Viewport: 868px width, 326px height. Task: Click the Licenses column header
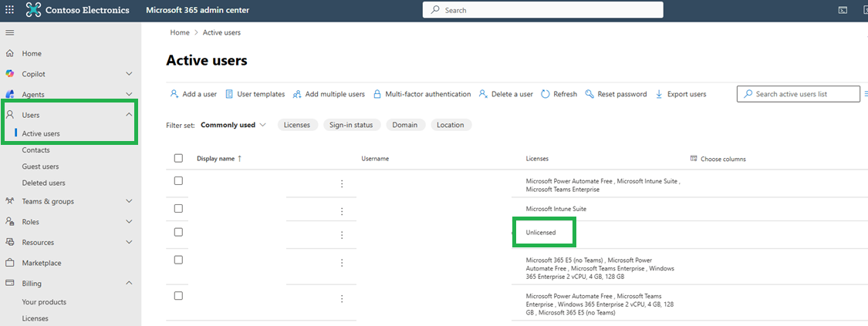[x=537, y=159]
